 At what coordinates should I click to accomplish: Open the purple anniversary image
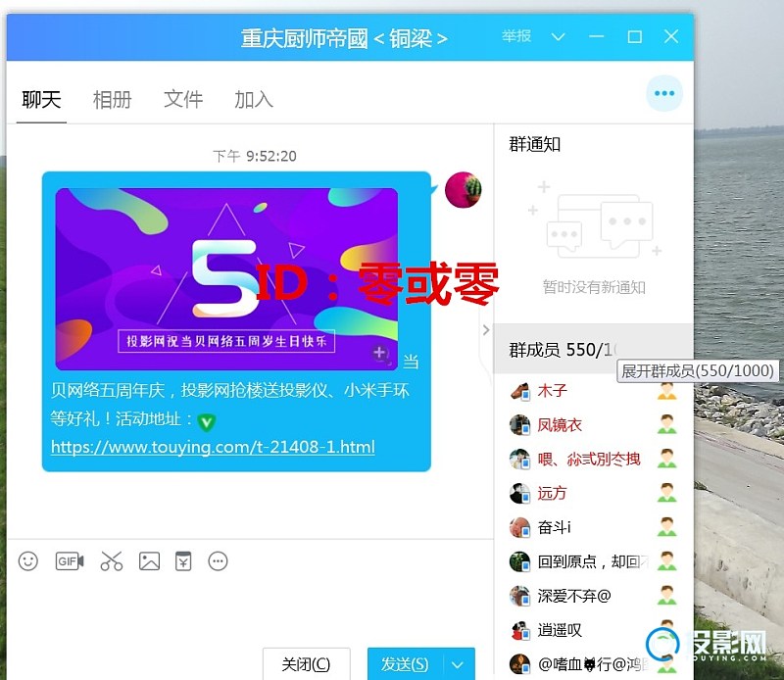pos(226,279)
